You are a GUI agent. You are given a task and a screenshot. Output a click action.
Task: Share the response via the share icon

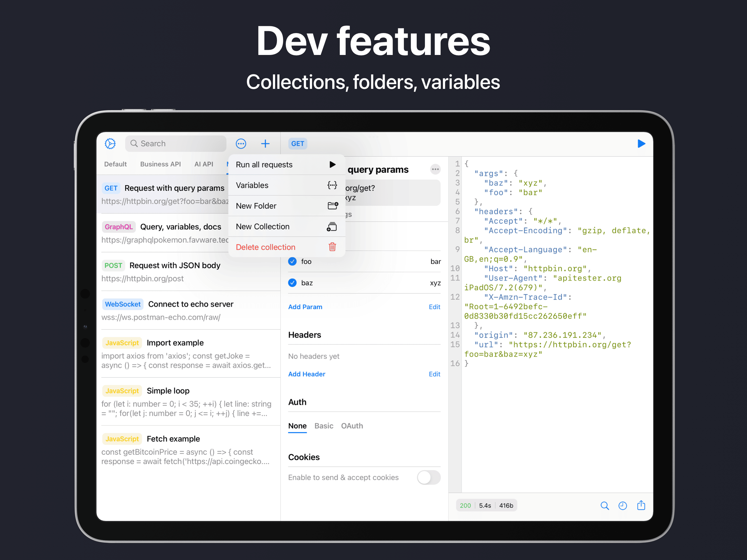(641, 505)
